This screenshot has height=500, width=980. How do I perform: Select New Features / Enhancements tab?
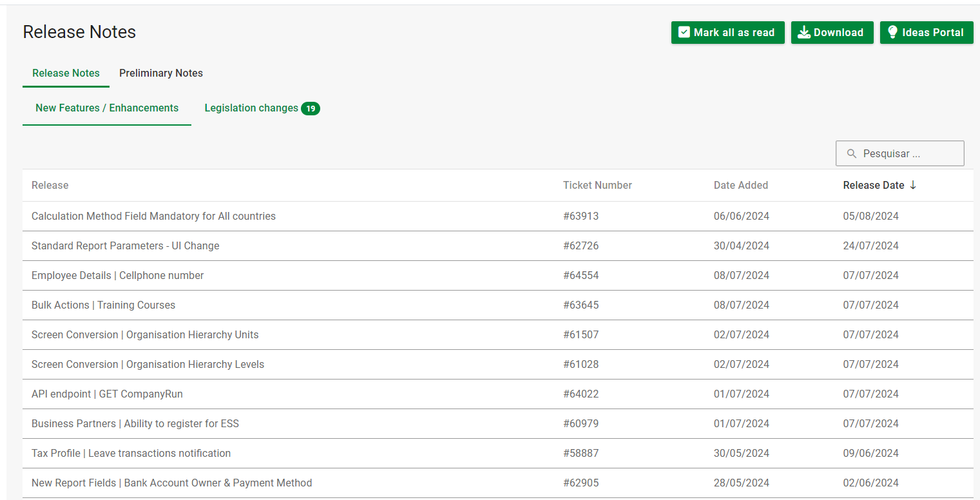(107, 108)
